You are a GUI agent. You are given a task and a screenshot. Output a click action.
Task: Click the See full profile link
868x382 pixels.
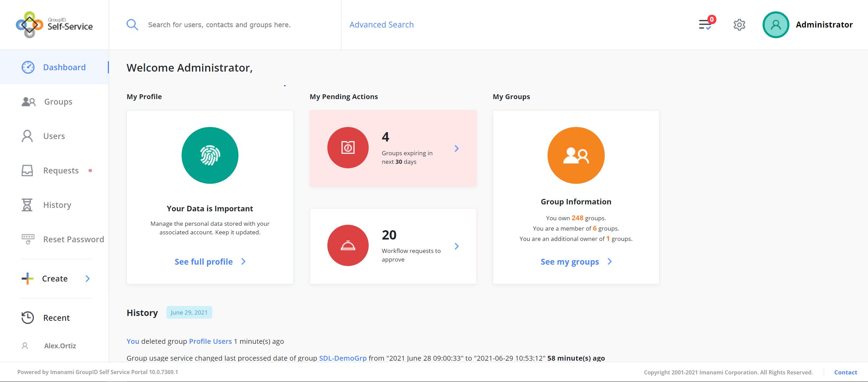tap(204, 262)
